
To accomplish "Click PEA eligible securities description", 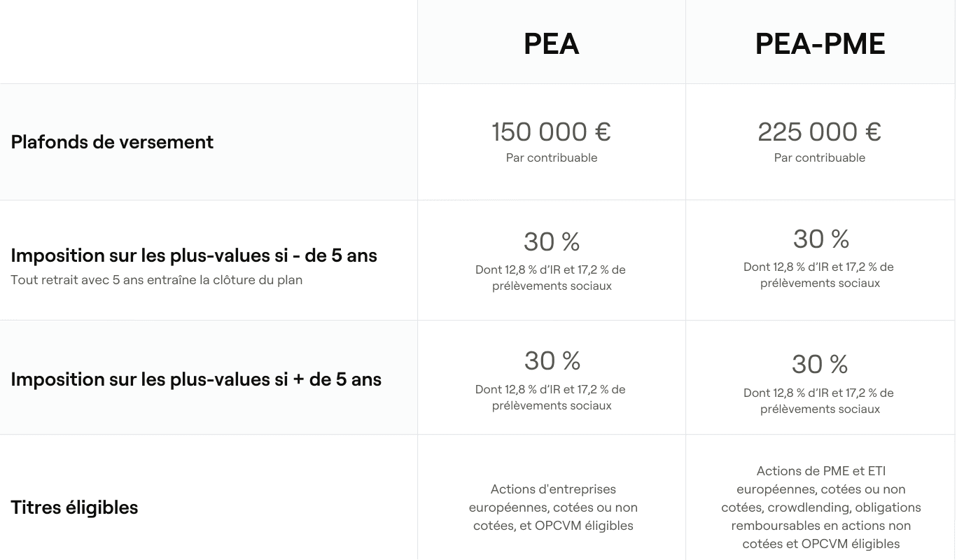I will 553,507.
